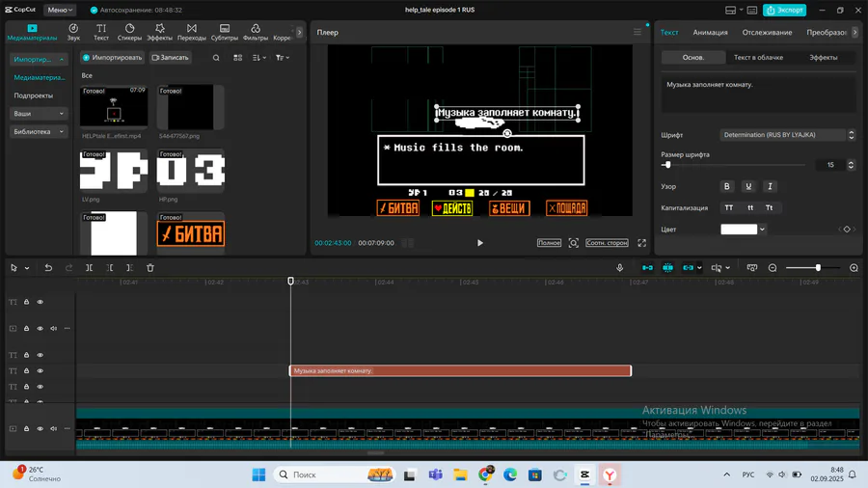The image size is (868, 488).
Task: Trim clip left of the playhead
Action: 110,268
